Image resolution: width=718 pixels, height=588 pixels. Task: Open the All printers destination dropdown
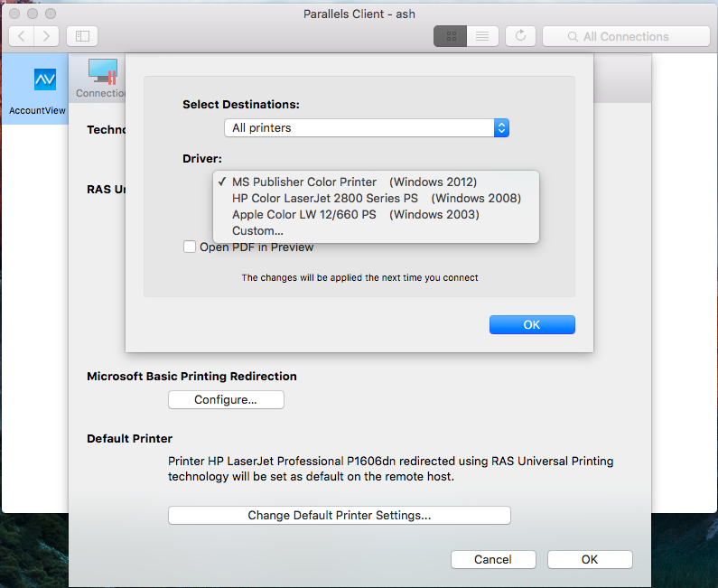click(x=367, y=127)
